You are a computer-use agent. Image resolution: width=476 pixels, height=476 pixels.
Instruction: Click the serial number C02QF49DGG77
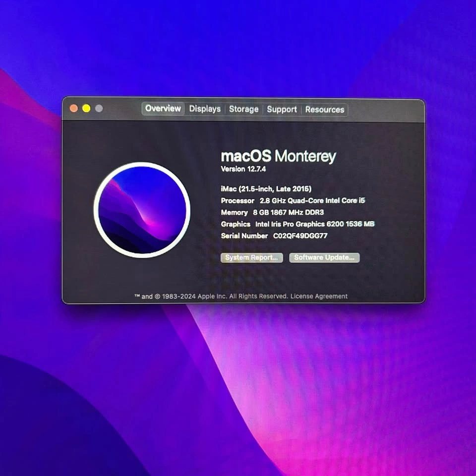coord(300,236)
